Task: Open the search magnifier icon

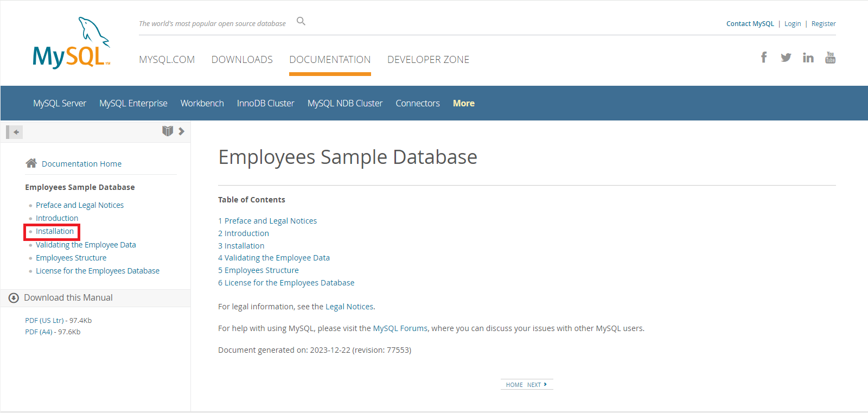Action: [x=301, y=21]
